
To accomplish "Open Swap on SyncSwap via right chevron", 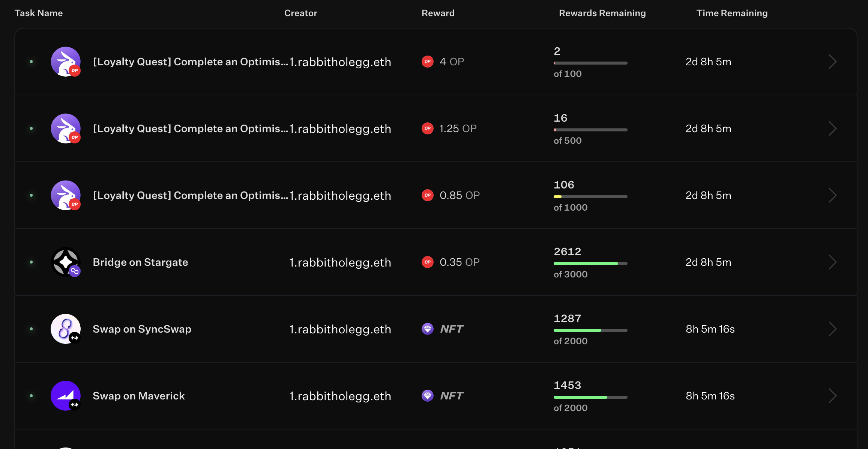I will coord(832,329).
